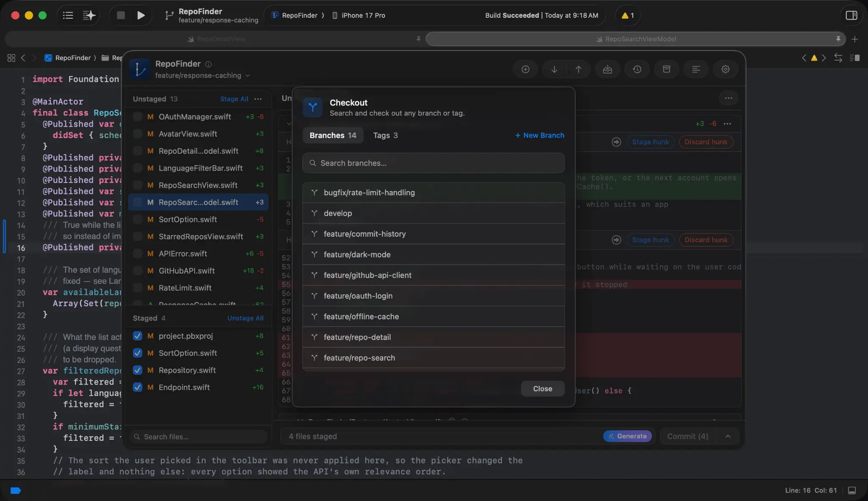Screen dimensions: 868x501
Task: Click the first Discard hunk button
Action: click(x=706, y=142)
